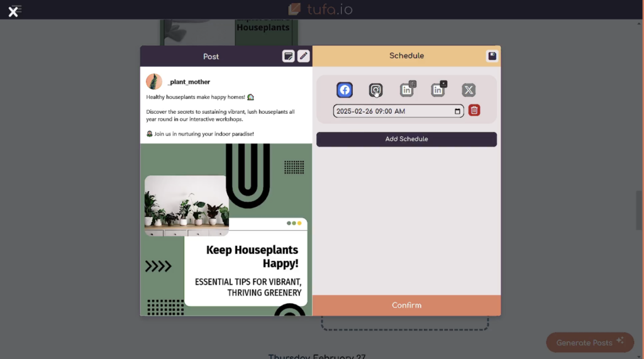Click the pencil edit icon in the Post header

pyautogui.click(x=304, y=56)
